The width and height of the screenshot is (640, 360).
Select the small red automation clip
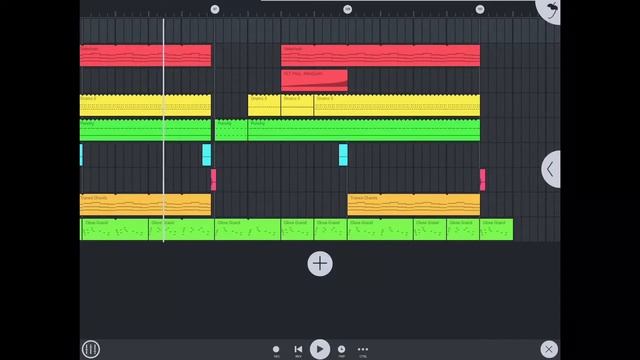[314, 80]
